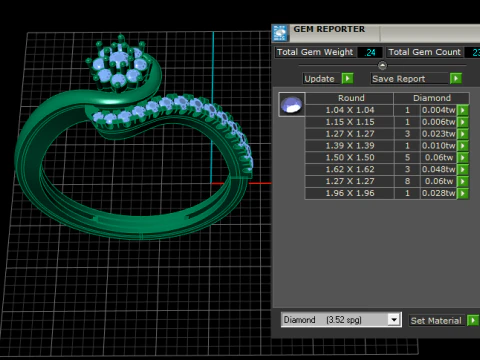Click the 0.004tw weight cell

pyautogui.click(x=438, y=110)
